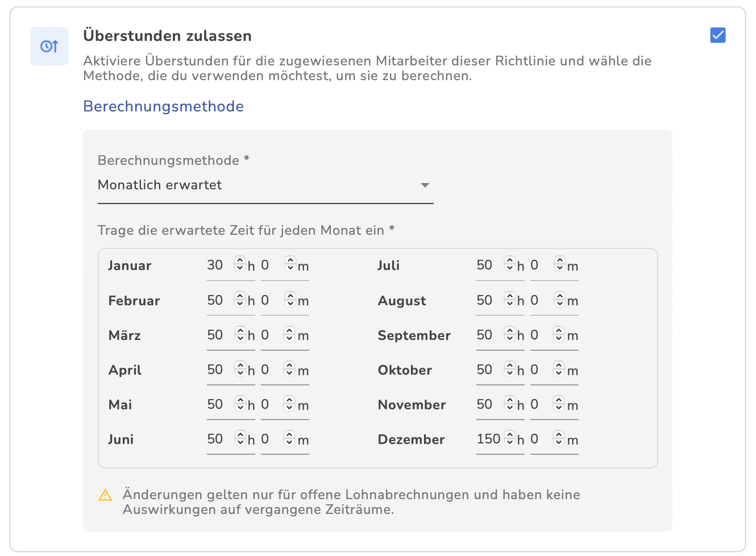Click the Januar minutes stepper arrows
Screen dimensions: 756x556
(290, 264)
